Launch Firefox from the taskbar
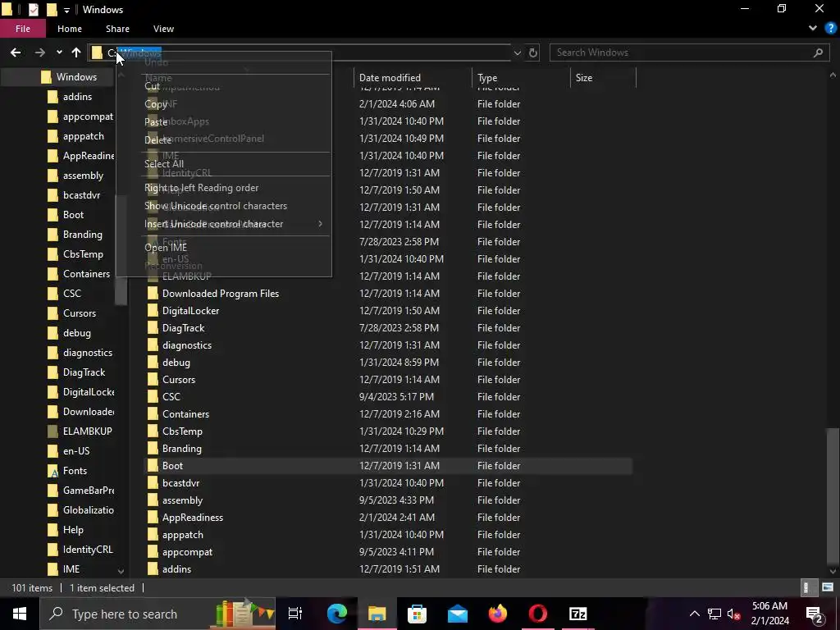Screen dimensions: 840x630 (498, 614)
